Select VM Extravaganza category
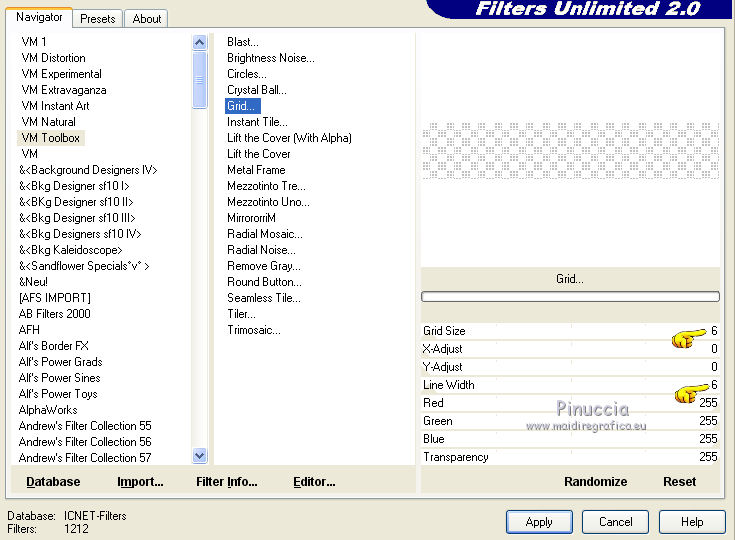 pyautogui.click(x=64, y=90)
